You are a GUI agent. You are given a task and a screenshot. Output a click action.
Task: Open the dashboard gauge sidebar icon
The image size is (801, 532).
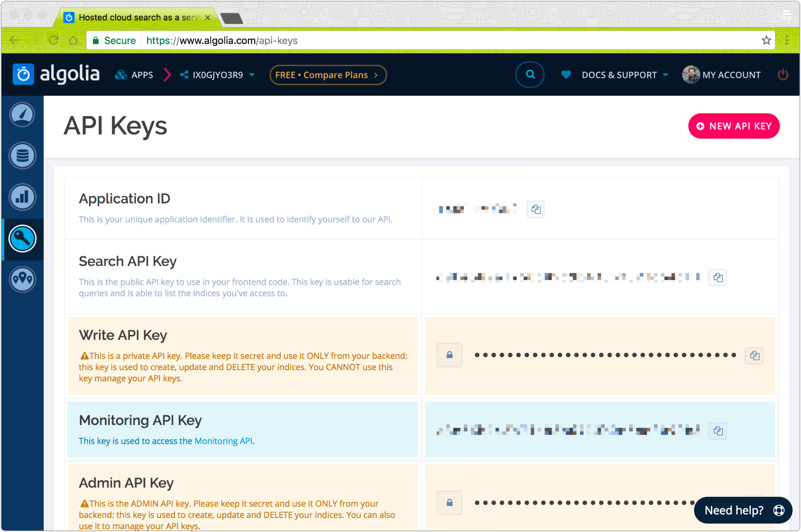click(x=22, y=115)
